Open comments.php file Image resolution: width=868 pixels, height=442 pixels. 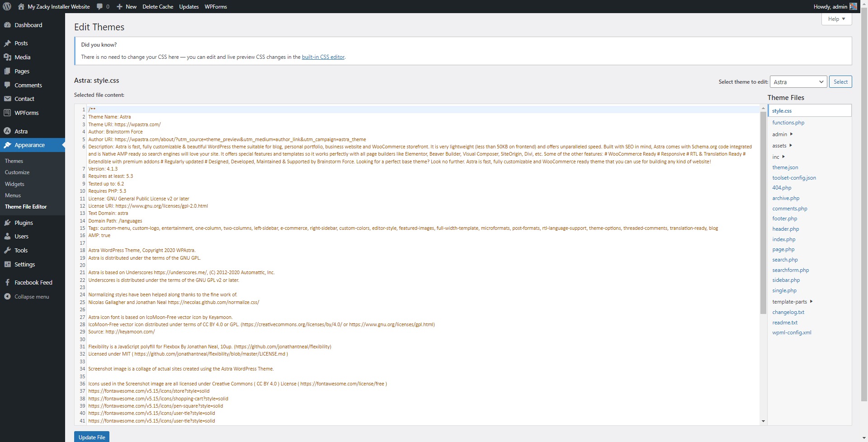789,209
